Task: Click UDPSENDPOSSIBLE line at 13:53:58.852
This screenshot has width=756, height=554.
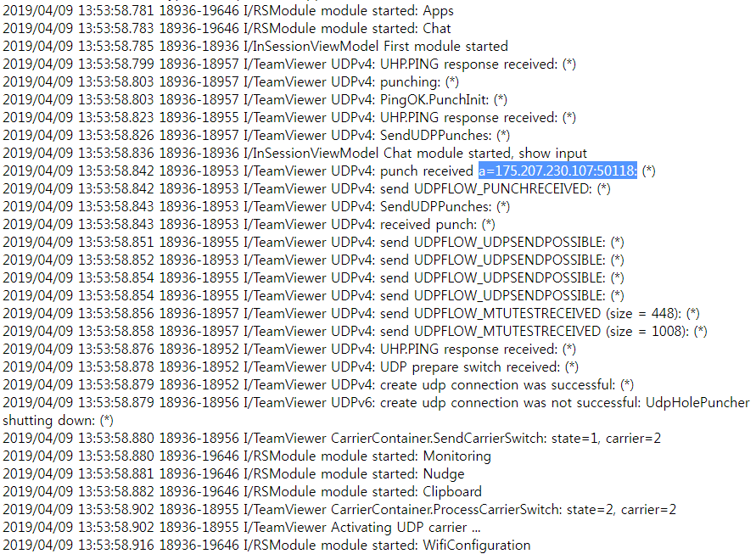Action: pyautogui.click(x=313, y=260)
